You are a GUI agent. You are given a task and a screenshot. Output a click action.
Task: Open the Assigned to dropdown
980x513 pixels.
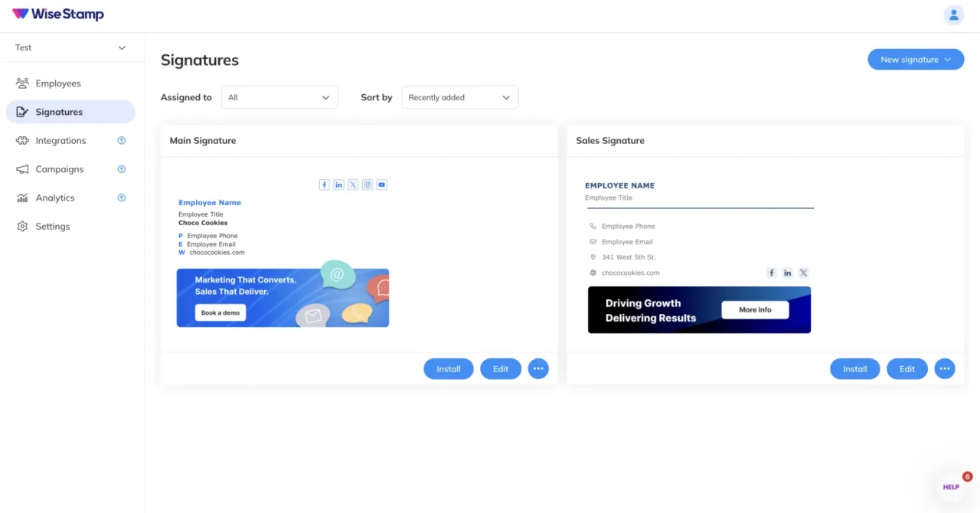[279, 97]
